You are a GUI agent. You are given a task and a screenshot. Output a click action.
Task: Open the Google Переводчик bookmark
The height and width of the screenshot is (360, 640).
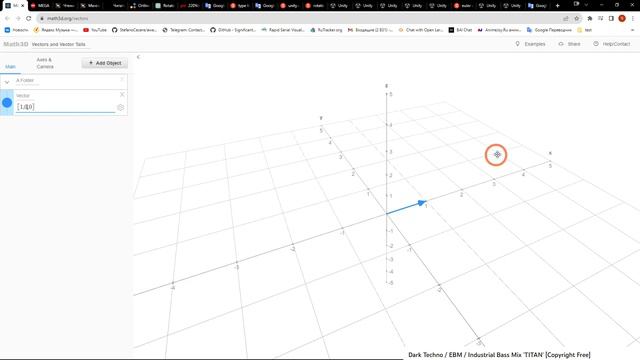click(549, 30)
